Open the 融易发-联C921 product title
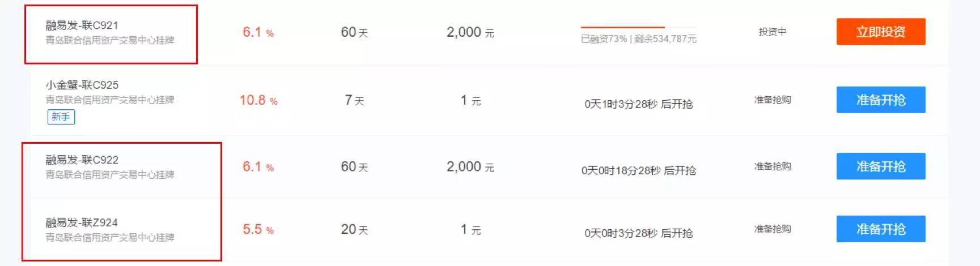The width and height of the screenshot is (980, 266). pos(82,25)
